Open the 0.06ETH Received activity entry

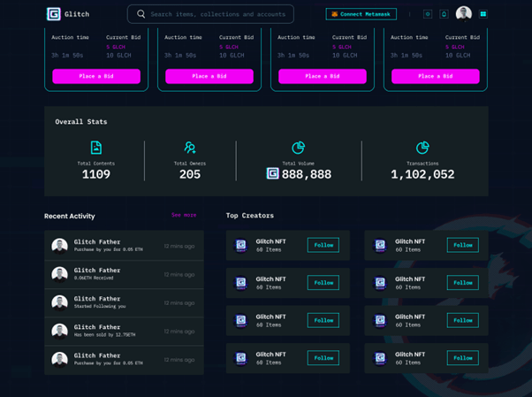point(124,274)
